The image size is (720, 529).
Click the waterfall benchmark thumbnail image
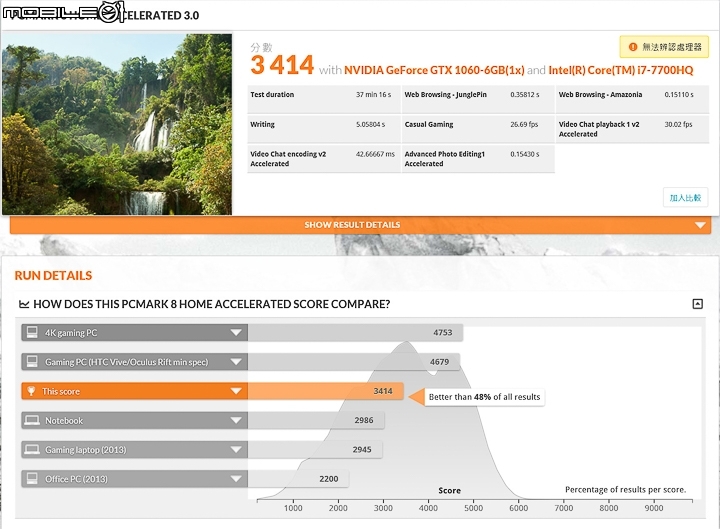[117, 124]
